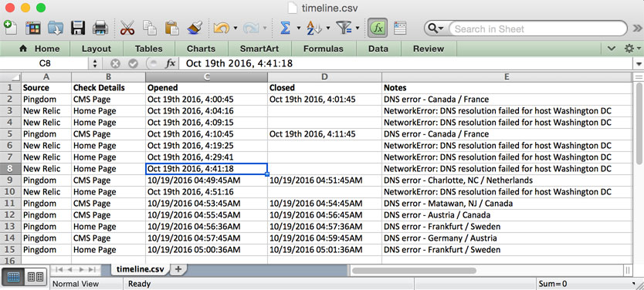Click the AutoSum sigma icon
Screen dimensions: 644x290
[285, 29]
